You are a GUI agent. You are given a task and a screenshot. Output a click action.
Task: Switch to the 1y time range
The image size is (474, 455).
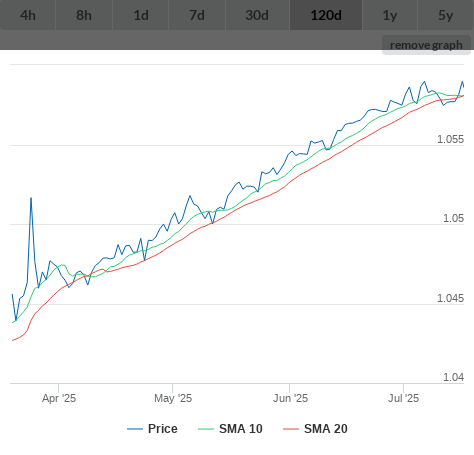point(390,15)
